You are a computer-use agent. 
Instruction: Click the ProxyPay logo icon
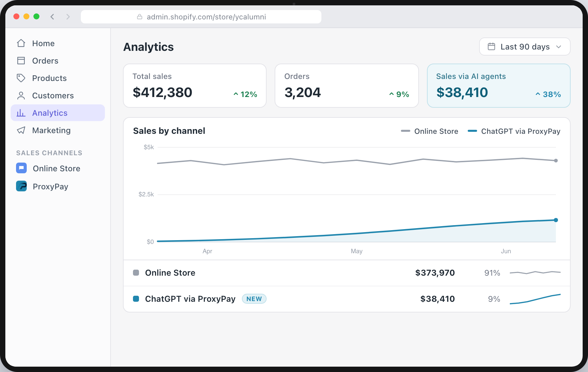21,186
